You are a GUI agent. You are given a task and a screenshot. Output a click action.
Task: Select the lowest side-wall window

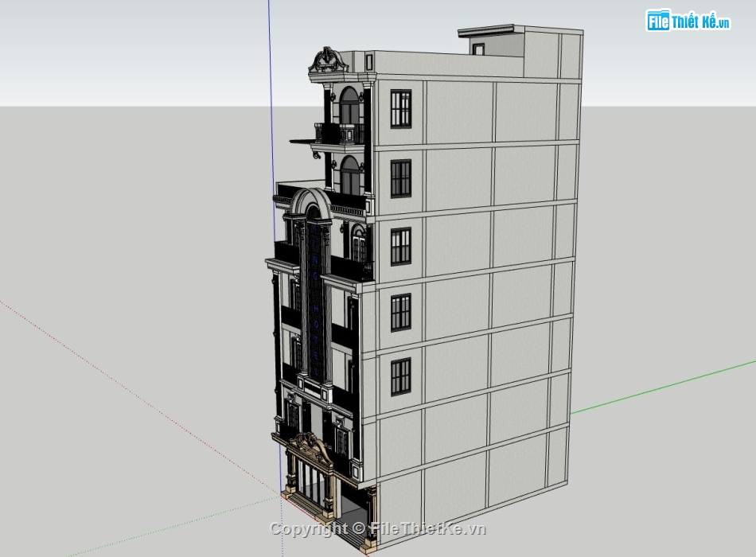[x=400, y=377]
